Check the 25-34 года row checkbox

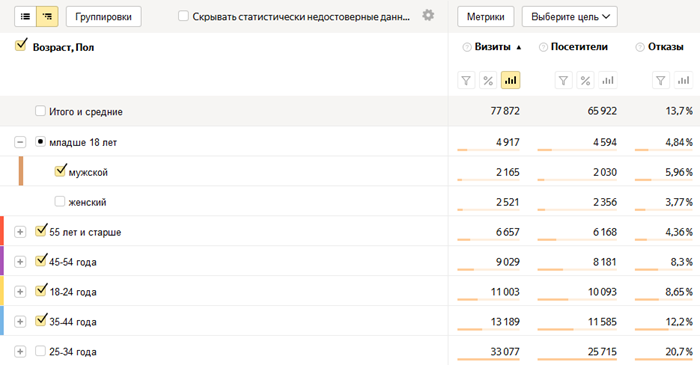(x=40, y=351)
